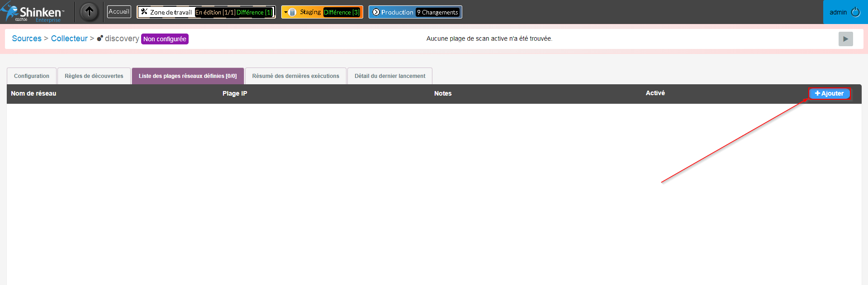Select Liste des plages réseaux définies tab
The height and width of the screenshot is (285, 868).
point(188,76)
